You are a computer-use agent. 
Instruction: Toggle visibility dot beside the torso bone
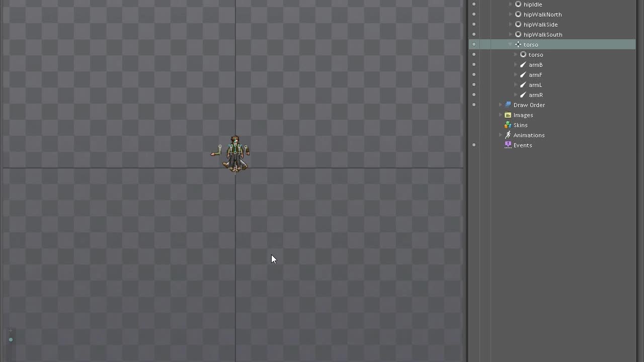pyautogui.click(x=473, y=45)
